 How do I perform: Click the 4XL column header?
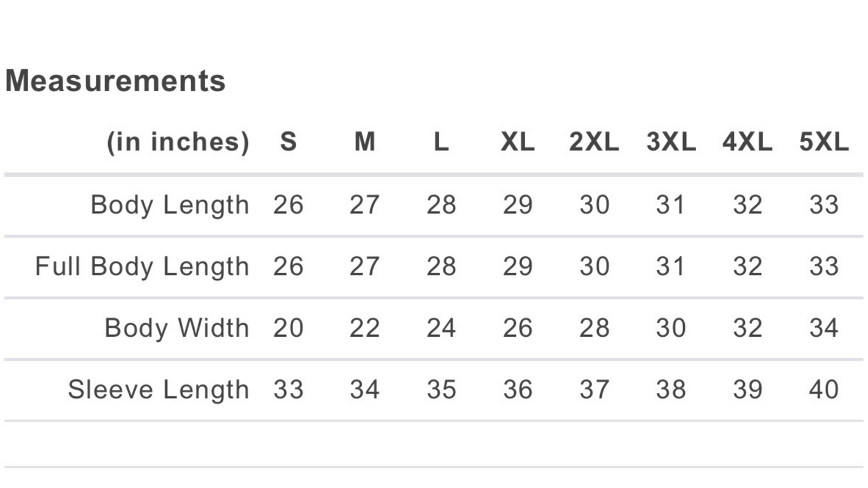coord(747,142)
